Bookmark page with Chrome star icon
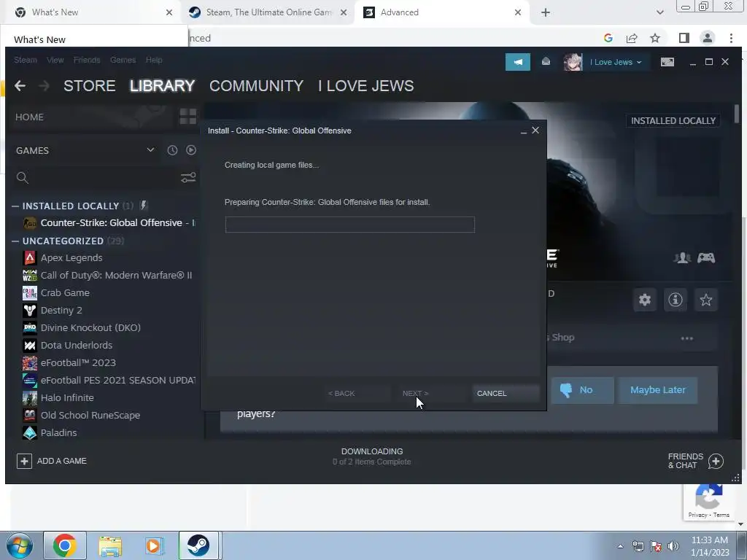 click(655, 38)
